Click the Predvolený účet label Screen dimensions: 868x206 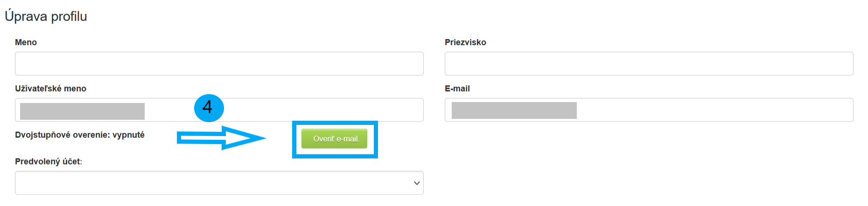48,162
